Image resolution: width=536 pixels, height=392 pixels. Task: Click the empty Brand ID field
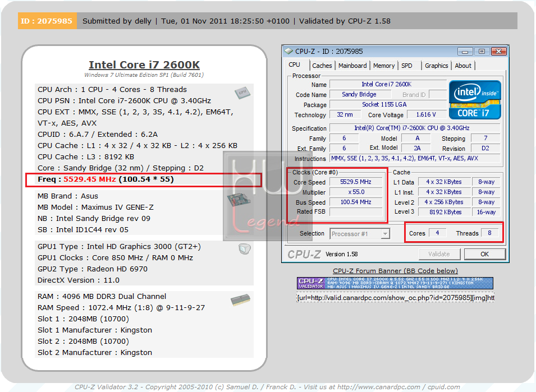click(438, 94)
